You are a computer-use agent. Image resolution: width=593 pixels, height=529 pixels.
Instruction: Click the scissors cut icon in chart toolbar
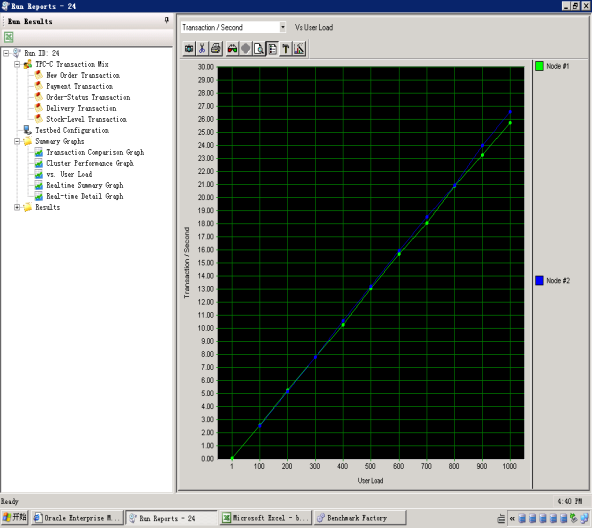point(202,48)
